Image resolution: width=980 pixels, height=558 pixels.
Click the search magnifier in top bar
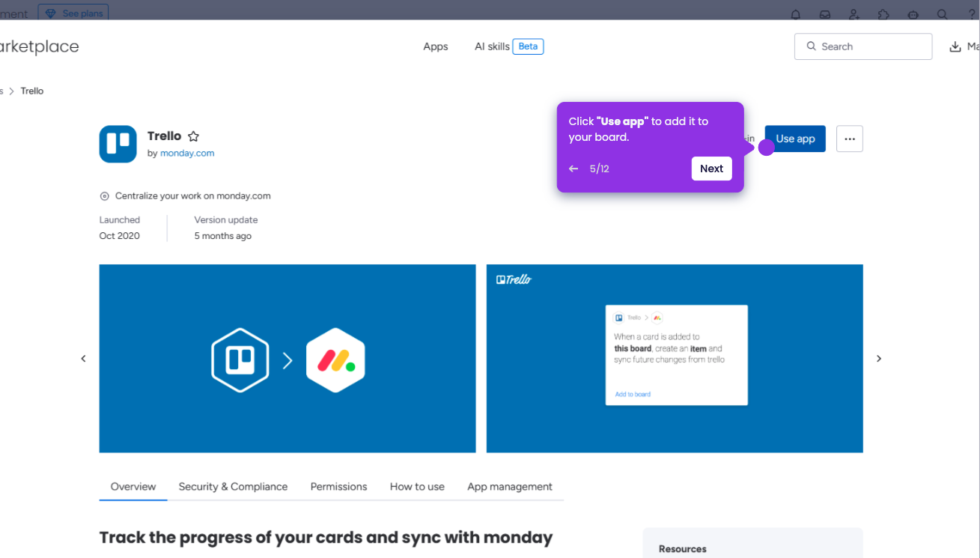(x=943, y=14)
